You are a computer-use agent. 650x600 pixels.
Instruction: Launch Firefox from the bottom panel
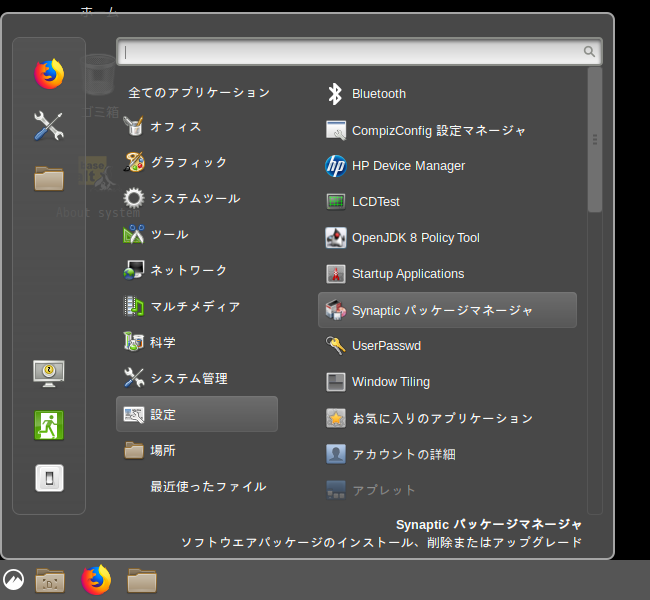[x=96, y=580]
